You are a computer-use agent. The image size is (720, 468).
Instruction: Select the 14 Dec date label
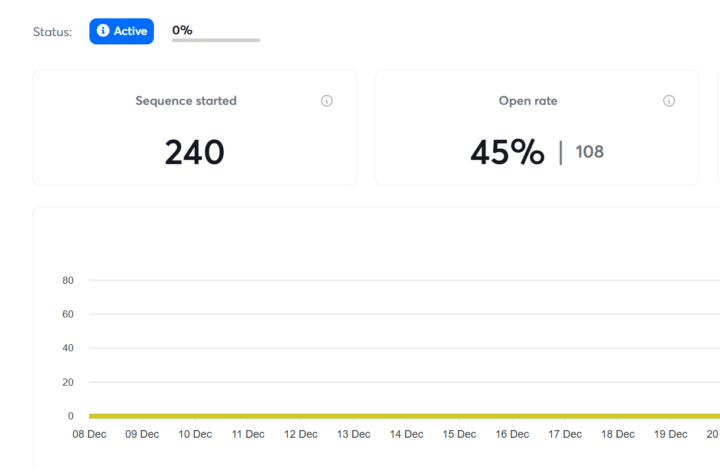click(406, 434)
